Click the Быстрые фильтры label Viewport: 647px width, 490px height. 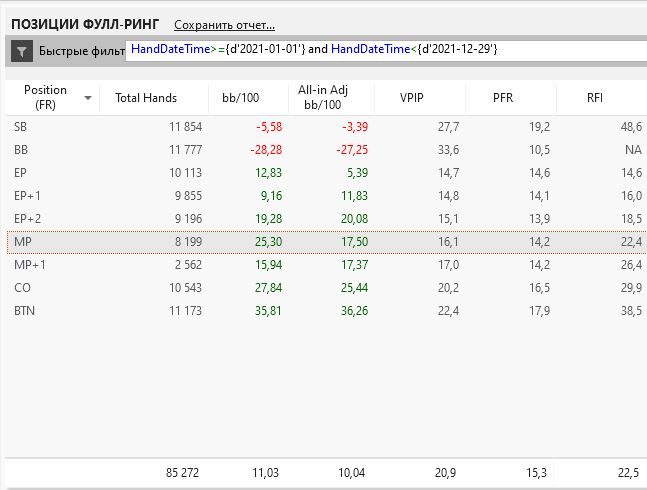(x=80, y=50)
